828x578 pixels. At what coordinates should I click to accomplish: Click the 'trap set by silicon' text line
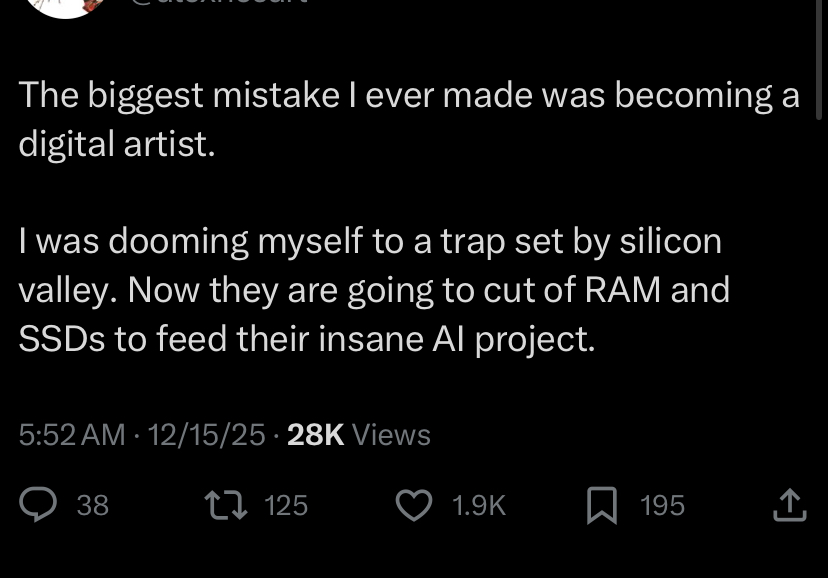click(x=370, y=241)
